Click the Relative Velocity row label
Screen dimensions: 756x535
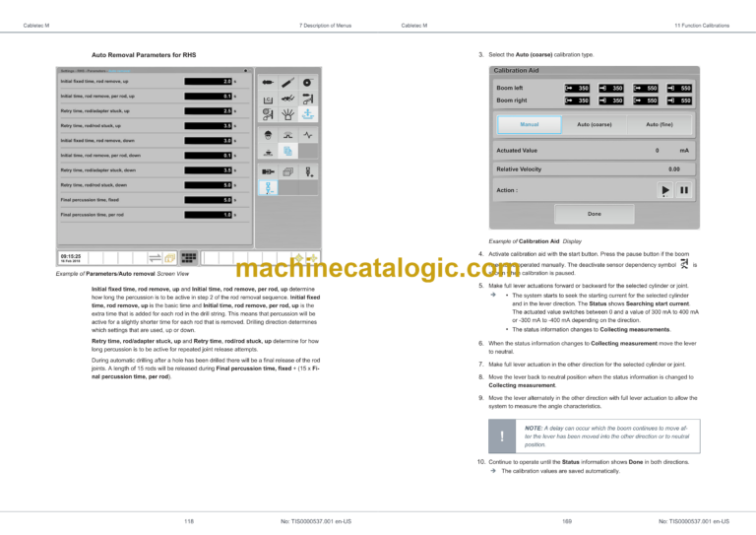pos(519,169)
